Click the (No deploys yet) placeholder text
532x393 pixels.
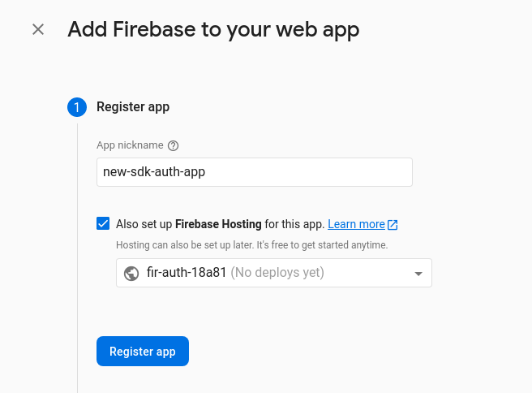(277, 273)
